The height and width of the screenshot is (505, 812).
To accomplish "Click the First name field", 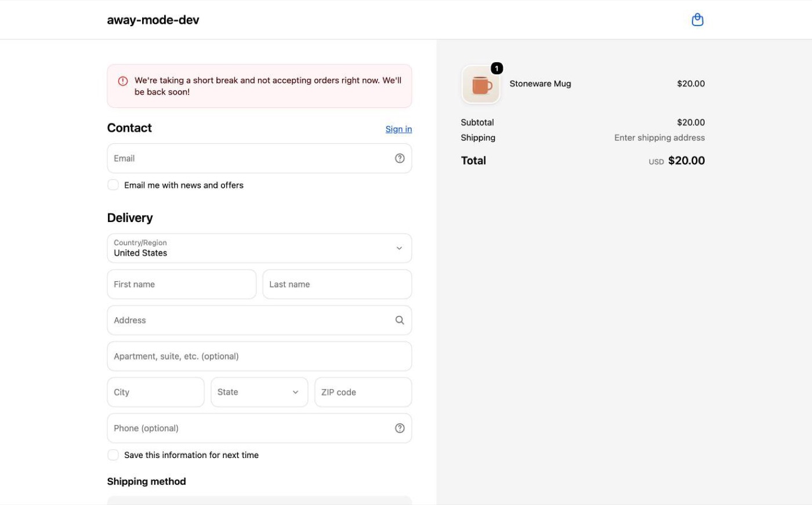I will click(x=182, y=284).
